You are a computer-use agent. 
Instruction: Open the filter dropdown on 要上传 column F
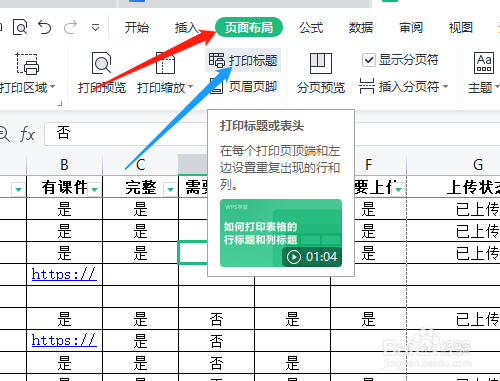tap(399, 190)
